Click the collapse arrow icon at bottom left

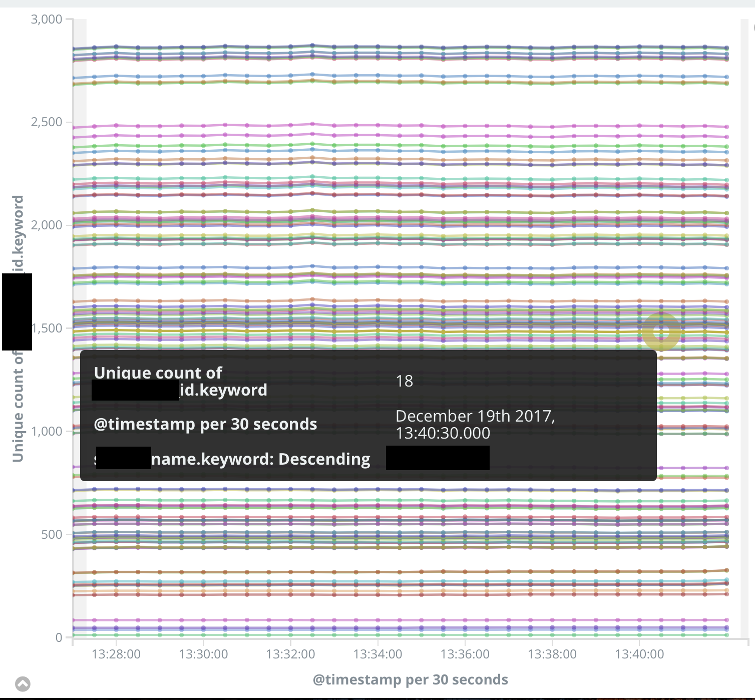pos(23,684)
